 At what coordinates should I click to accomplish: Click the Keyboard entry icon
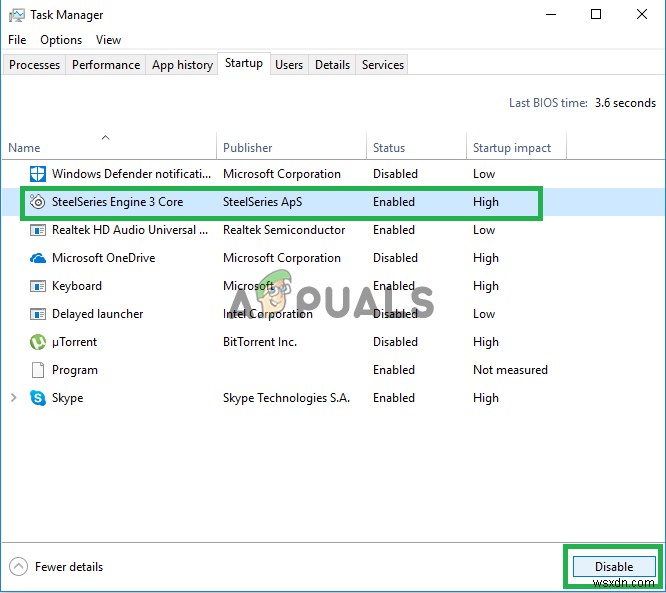37,286
